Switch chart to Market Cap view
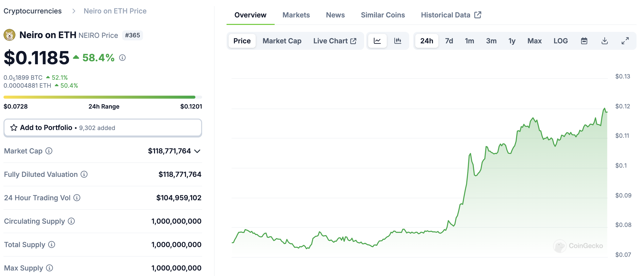This screenshot has height=276, width=644. (282, 41)
